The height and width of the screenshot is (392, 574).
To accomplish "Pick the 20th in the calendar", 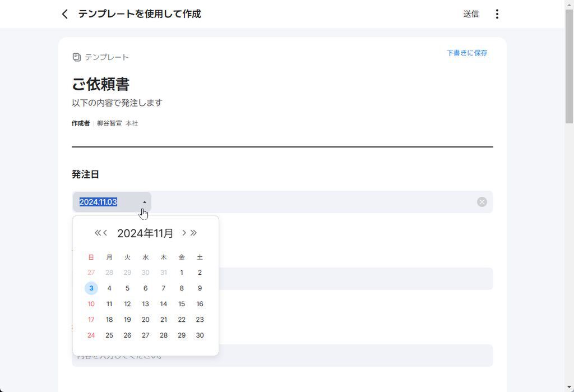I will click(x=145, y=320).
